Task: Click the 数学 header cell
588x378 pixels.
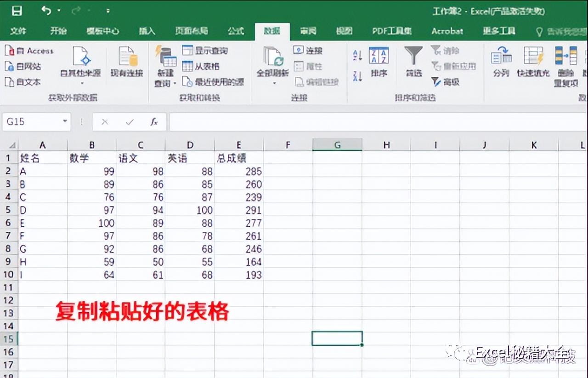Action: click(92, 158)
